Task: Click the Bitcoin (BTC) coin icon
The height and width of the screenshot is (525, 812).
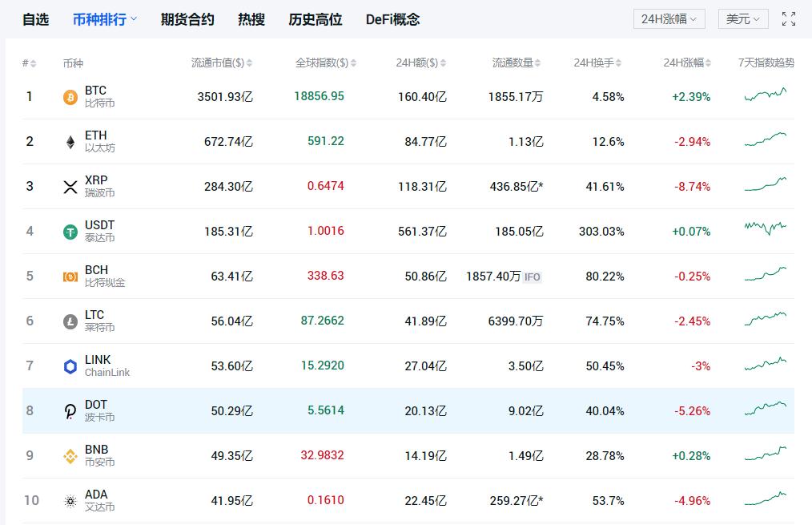Action: click(x=70, y=97)
